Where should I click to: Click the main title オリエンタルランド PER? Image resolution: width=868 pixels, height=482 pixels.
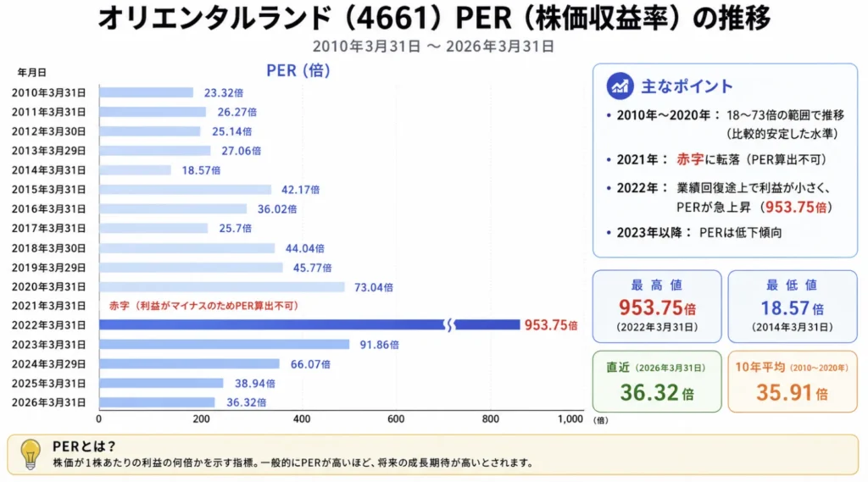click(435, 19)
